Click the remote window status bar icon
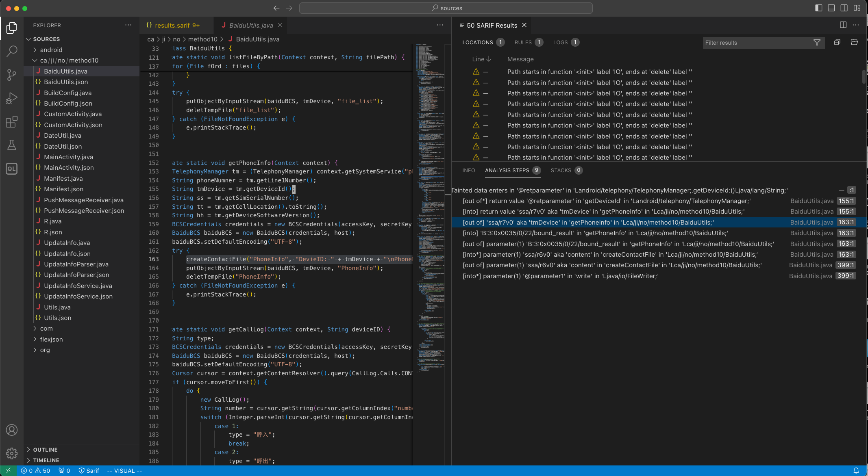The height and width of the screenshot is (476, 868). click(x=8, y=471)
